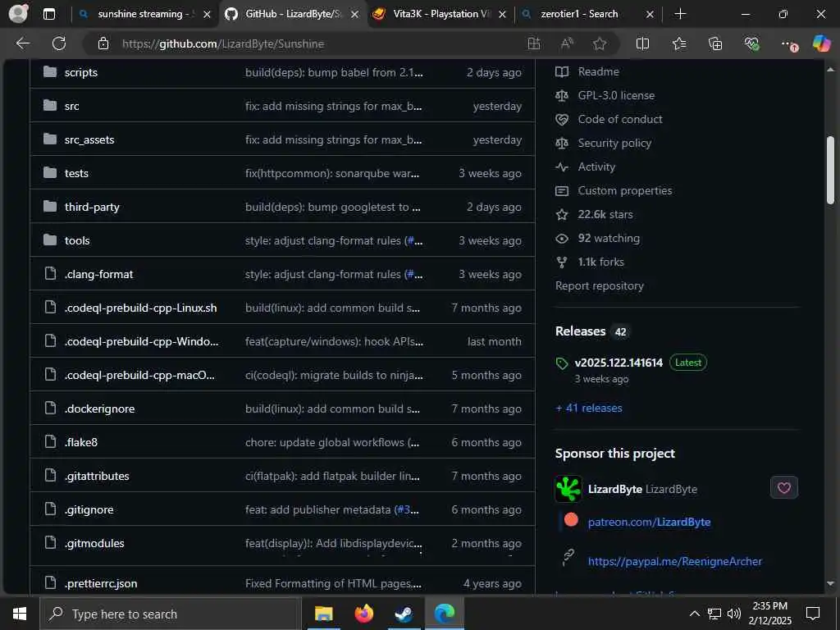Screen dimensions: 840x630
Task: Open the .clang-format file
Action: pyautogui.click(x=98, y=274)
